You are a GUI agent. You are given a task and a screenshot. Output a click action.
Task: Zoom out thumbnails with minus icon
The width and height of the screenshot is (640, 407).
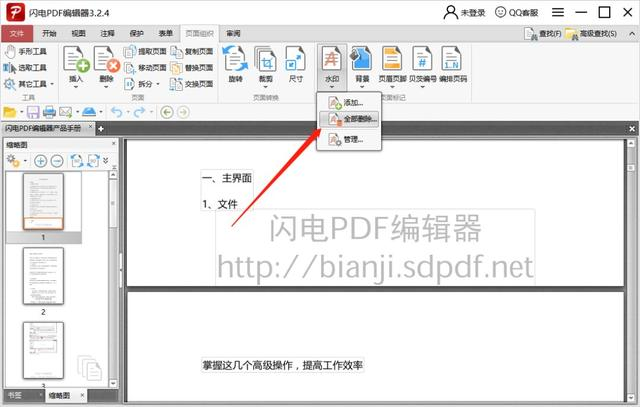57,161
